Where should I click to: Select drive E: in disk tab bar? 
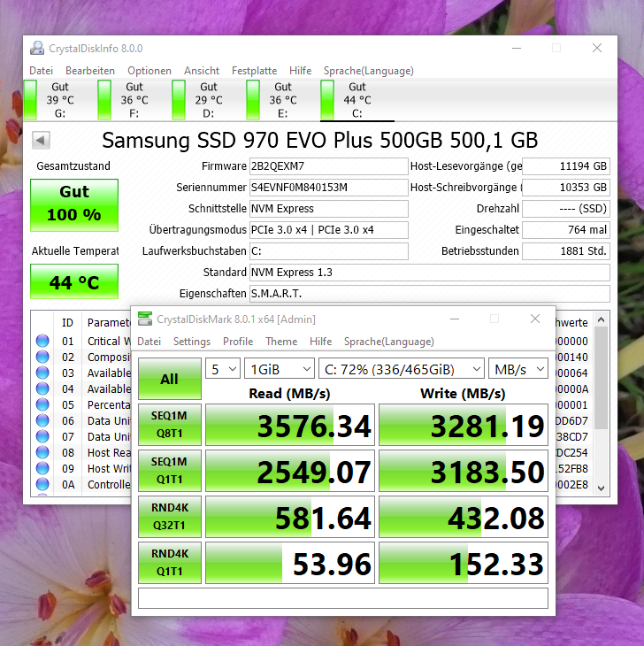click(x=283, y=100)
